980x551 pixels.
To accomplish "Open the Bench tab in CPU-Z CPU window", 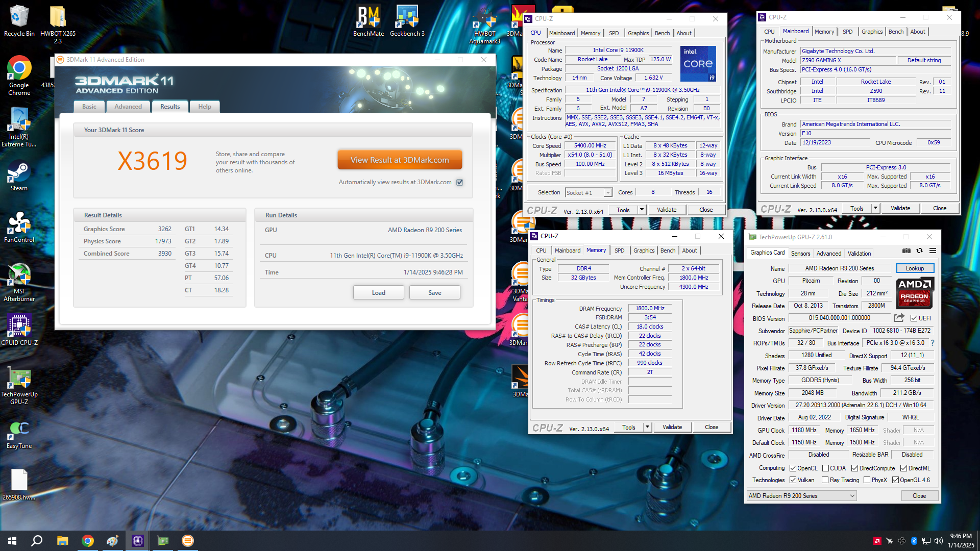I will click(x=662, y=33).
